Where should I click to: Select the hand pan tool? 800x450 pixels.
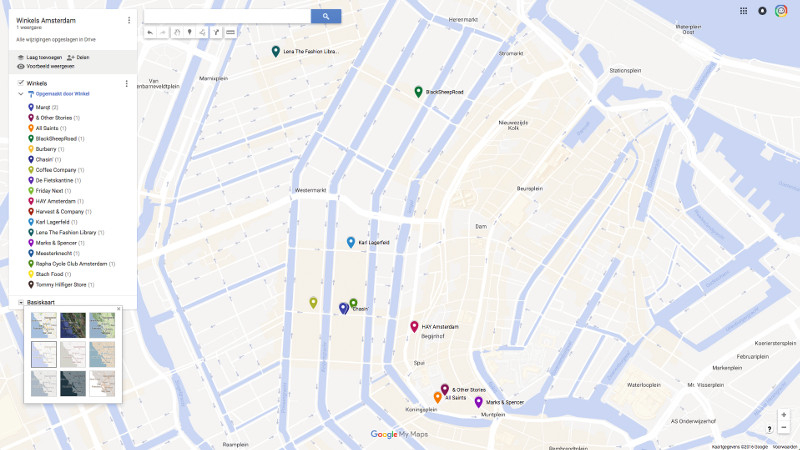(x=177, y=33)
